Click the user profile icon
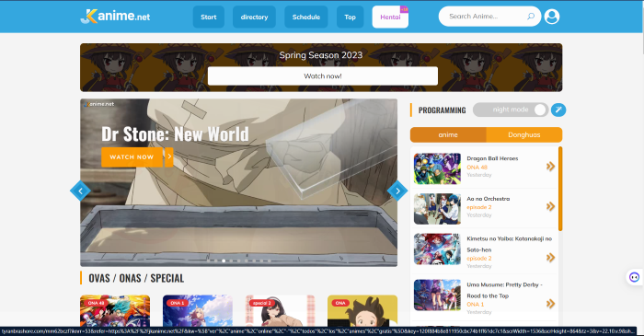Viewport: 644px width, 336px height. (x=552, y=17)
